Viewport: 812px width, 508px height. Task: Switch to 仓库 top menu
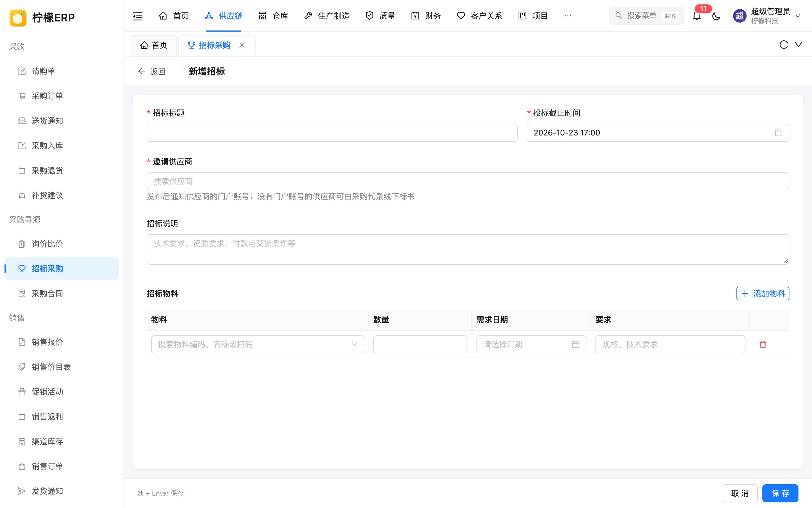[273, 16]
